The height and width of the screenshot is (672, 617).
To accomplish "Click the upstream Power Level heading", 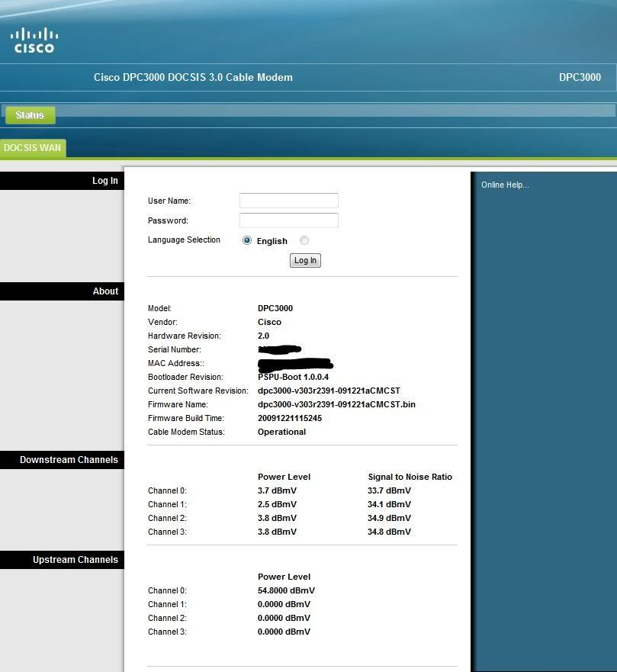I will point(284,577).
